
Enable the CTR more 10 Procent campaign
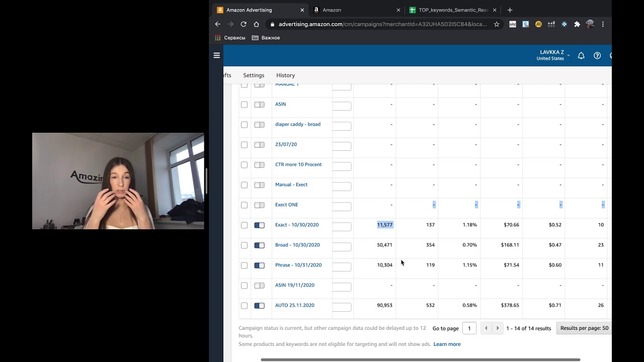pyautogui.click(x=259, y=165)
